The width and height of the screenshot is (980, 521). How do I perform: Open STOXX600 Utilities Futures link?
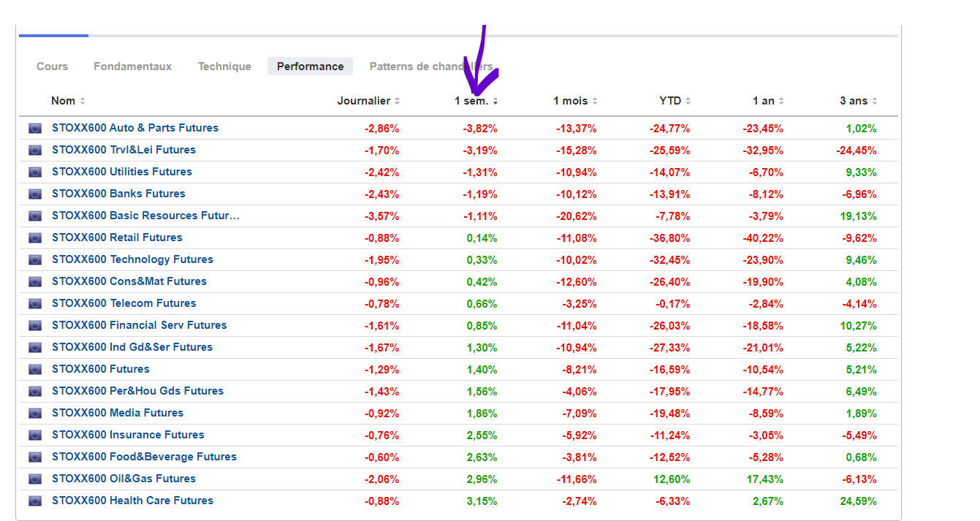tap(122, 172)
